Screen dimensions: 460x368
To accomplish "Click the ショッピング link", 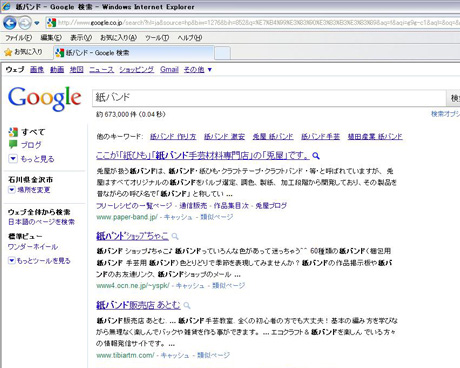I will tap(137, 69).
